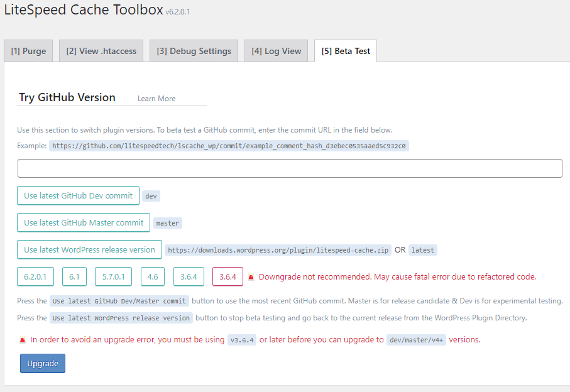The width and height of the screenshot is (570, 392).
Task: Click the downloads.wordpress.org zip URL text
Action: pyautogui.click(x=278, y=250)
